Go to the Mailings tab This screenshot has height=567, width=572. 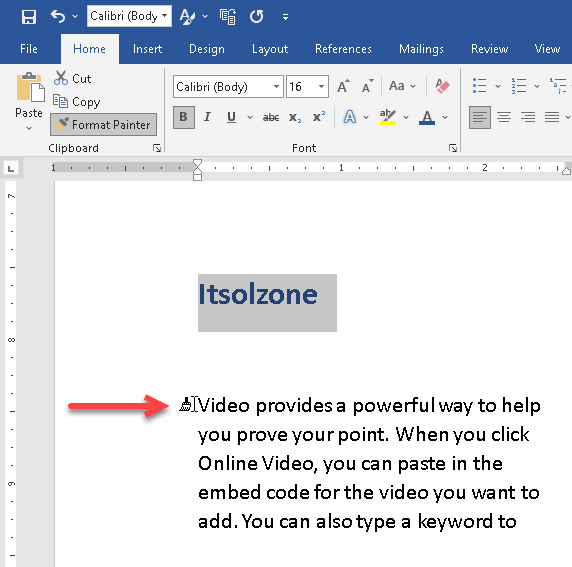421,49
